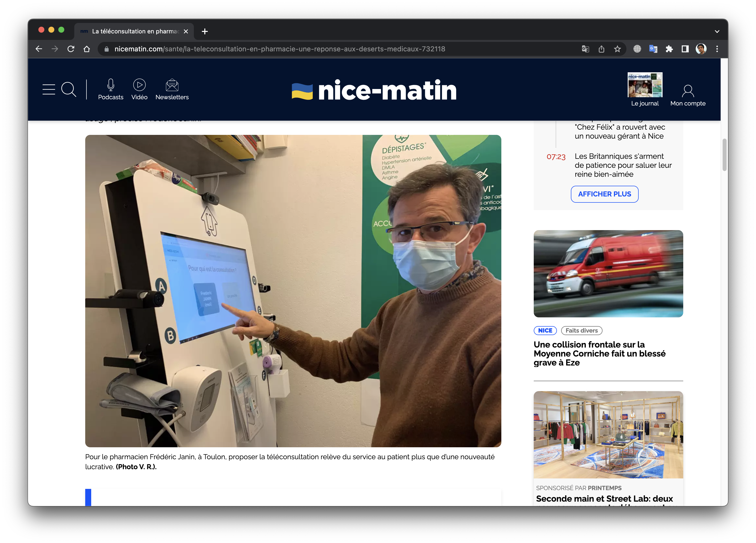Open Chrome three-dot menu
The height and width of the screenshot is (543, 756).
click(717, 49)
